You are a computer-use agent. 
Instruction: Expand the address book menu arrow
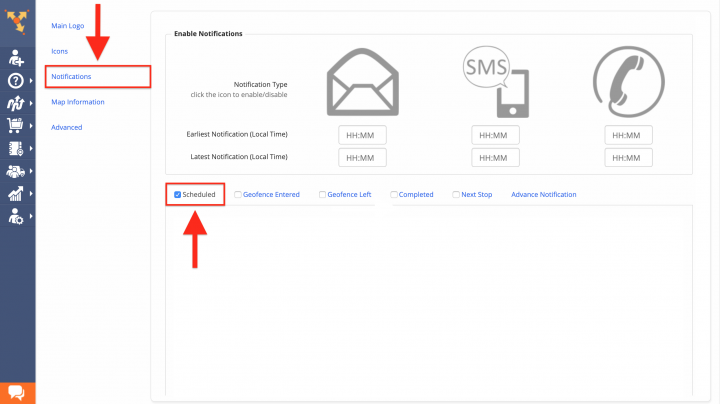pos(31,148)
